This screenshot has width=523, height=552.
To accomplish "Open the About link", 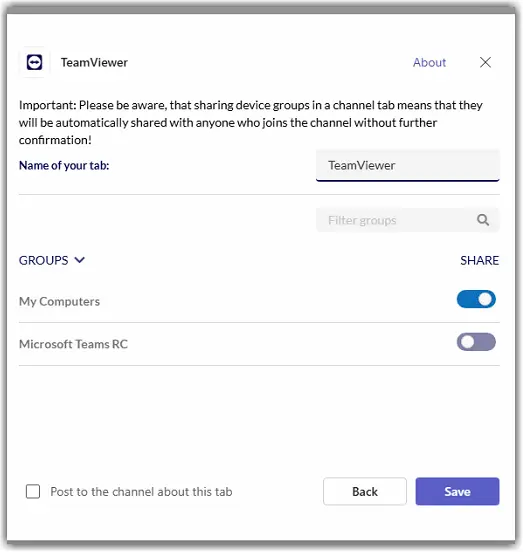I will point(429,62).
